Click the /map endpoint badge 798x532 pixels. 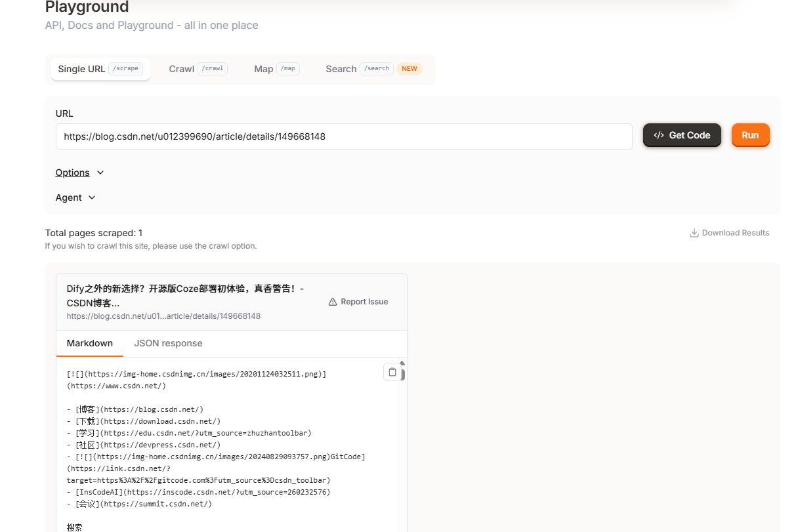[x=288, y=69]
